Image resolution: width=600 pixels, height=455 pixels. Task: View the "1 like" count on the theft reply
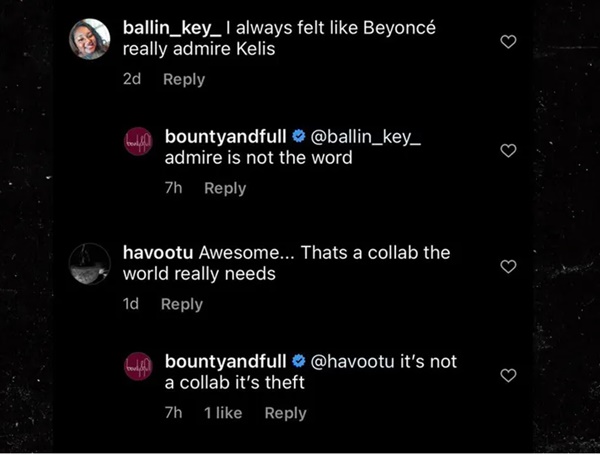[x=223, y=413]
